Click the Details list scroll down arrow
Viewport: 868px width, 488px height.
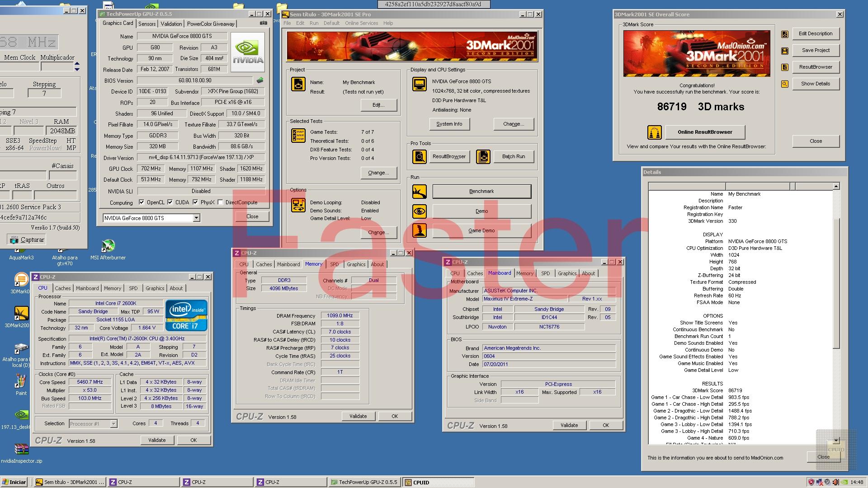(836, 440)
